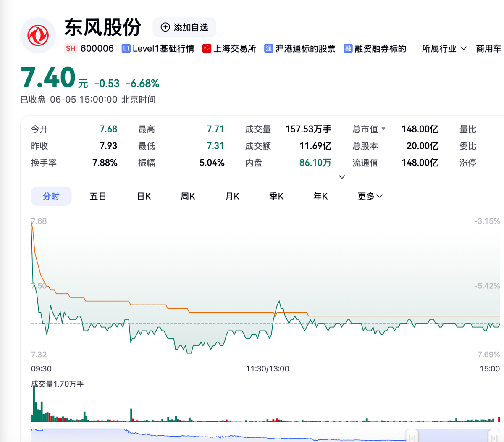Click the 7.32 left axis label
Screen dimensions: 504x442
39,355
